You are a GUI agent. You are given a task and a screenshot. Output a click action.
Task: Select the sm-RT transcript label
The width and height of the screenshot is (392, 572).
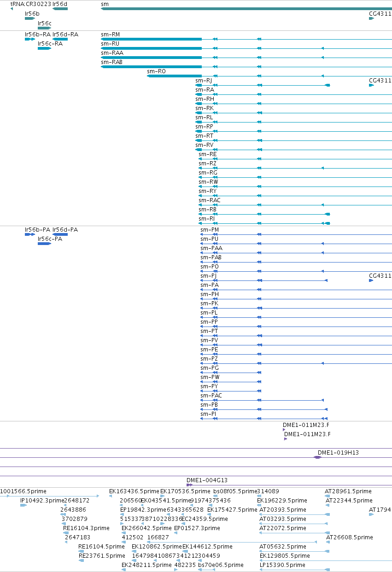pos(204,135)
